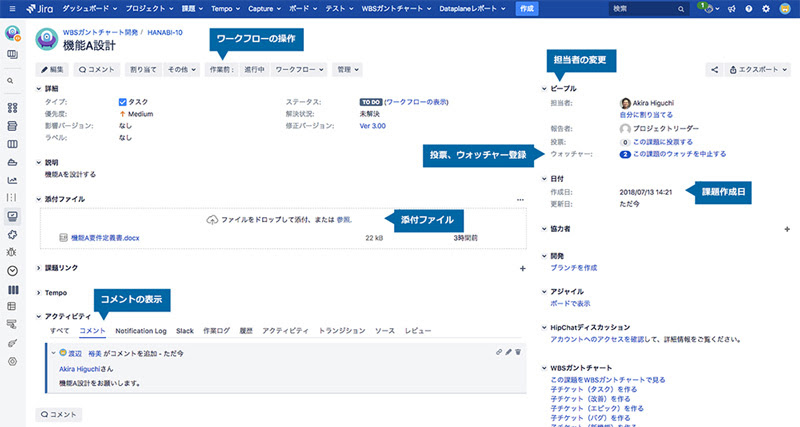800x427 pixels.
Task: Open the プロジェクト menu
Action: pyautogui.click(x=149, y=9)
